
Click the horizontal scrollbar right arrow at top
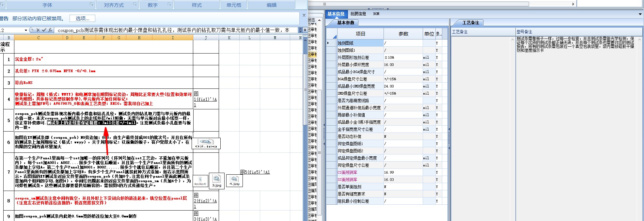573,4
